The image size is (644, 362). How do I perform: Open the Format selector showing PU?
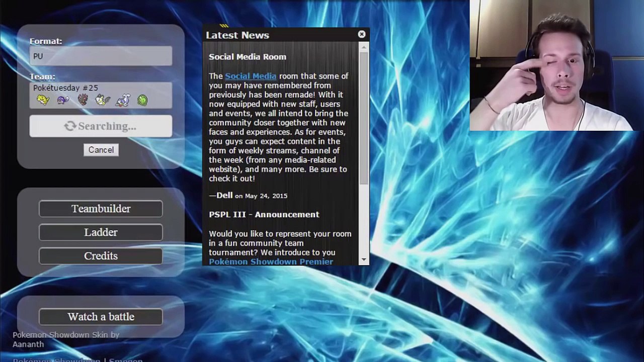click(101, 56)
